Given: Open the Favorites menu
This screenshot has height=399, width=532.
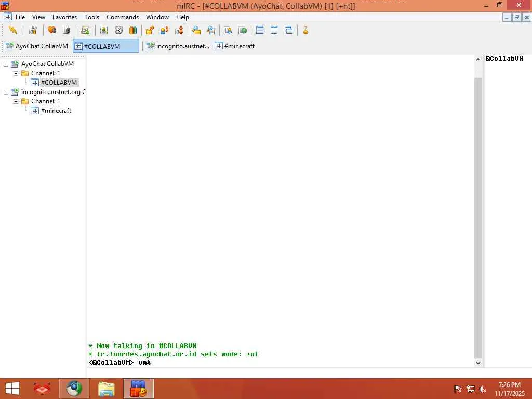Looking at the screenshot, I should (64, 17).
